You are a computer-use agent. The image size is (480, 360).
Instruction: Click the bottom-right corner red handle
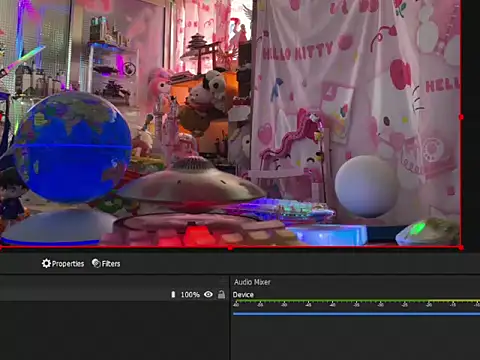[x=461, y=248]
